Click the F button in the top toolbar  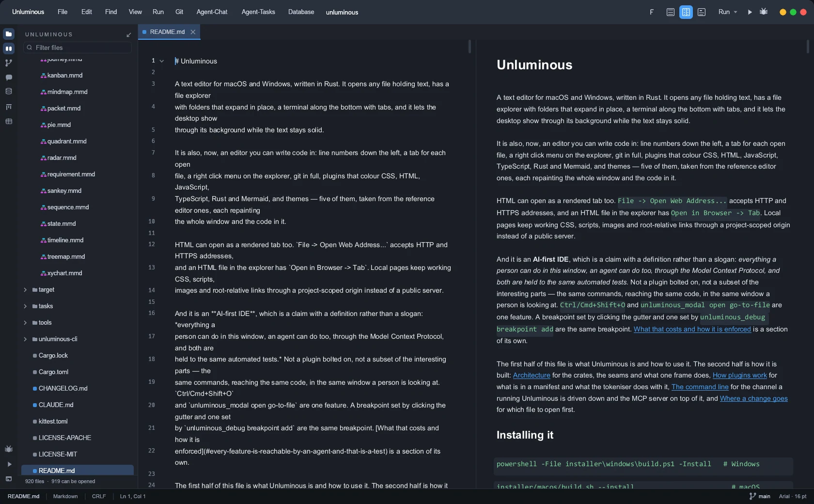pyautogui.click(x=652, y=12)
